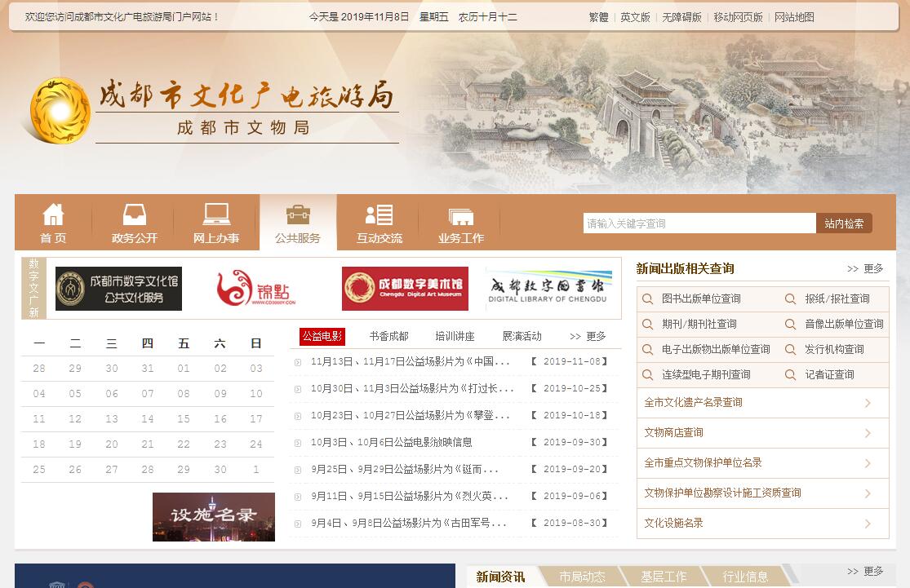
Task: Click search icon beside 记者证查询
Action: (x=790, y=375)
